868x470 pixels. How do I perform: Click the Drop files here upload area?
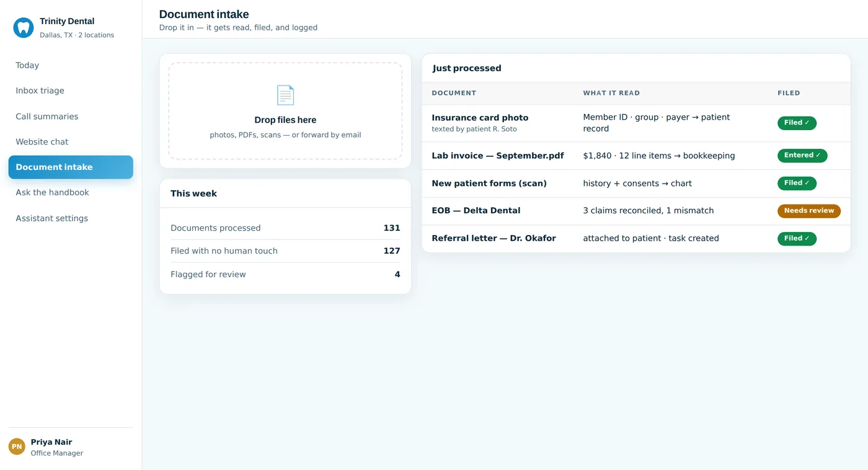click(285, 111)
